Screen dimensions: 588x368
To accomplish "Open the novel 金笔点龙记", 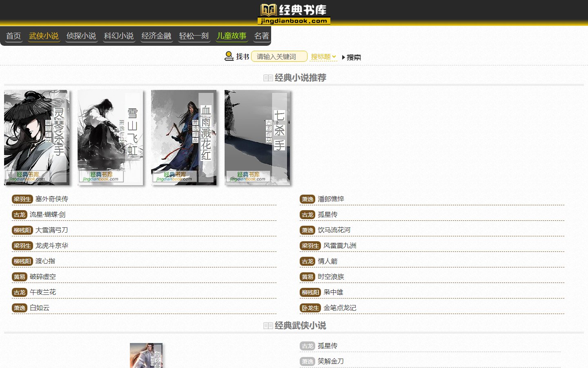I will 340,307.
